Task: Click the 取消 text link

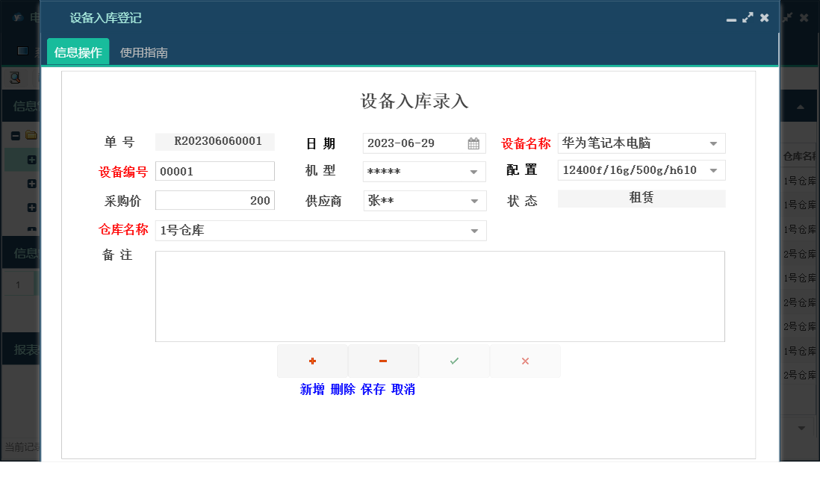Action: pyautogui.click(x=404, y=389)
